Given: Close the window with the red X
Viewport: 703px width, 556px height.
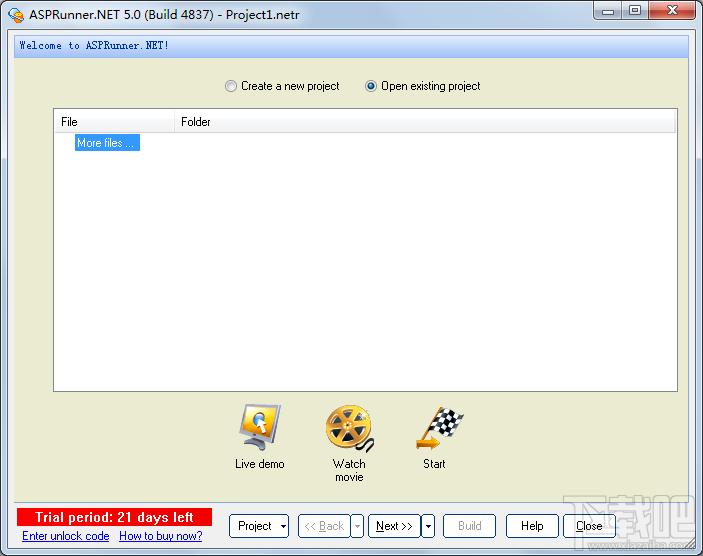Looking at the screenshot, I should pos(672,11).
